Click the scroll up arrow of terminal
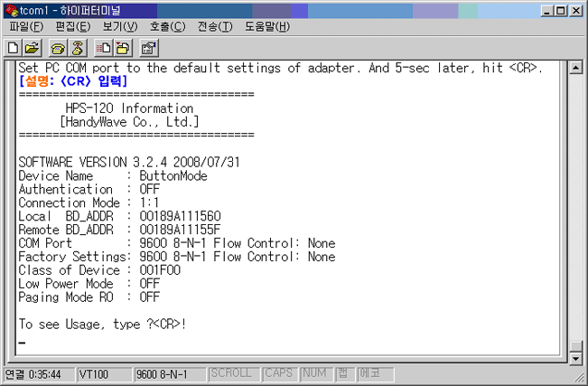The image size is (588, 386). tap(575, 68)
